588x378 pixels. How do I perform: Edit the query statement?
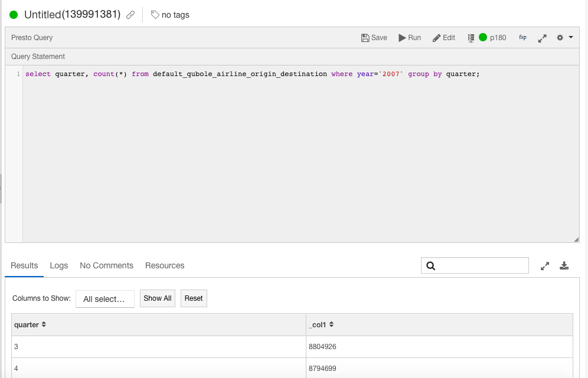pos(443,38)
